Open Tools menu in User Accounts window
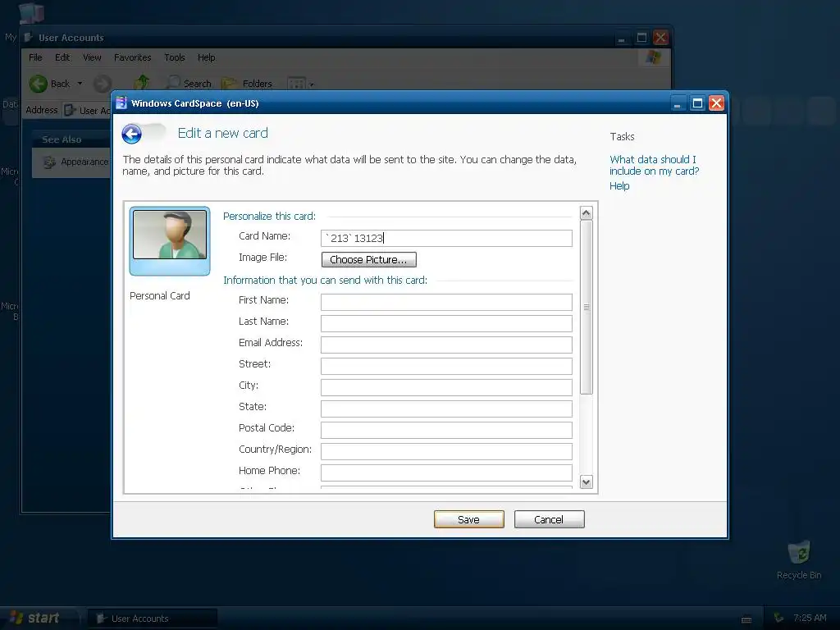The height and width of the screenshot is (630, 840). coord(175,57)
